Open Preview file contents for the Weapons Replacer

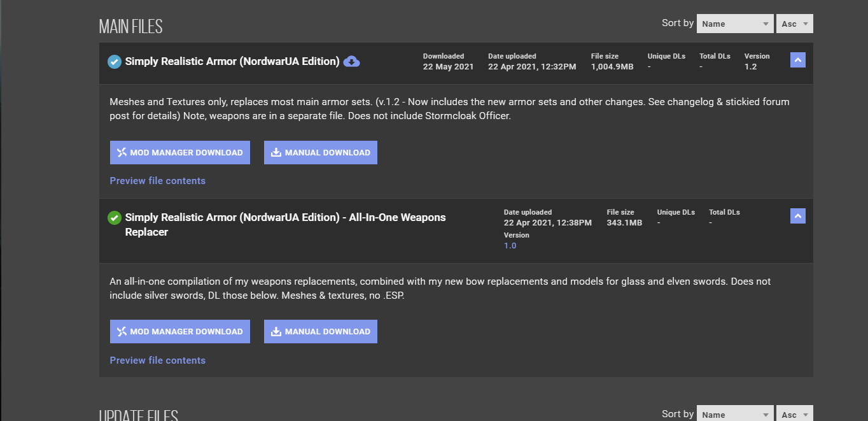[158, 360]
